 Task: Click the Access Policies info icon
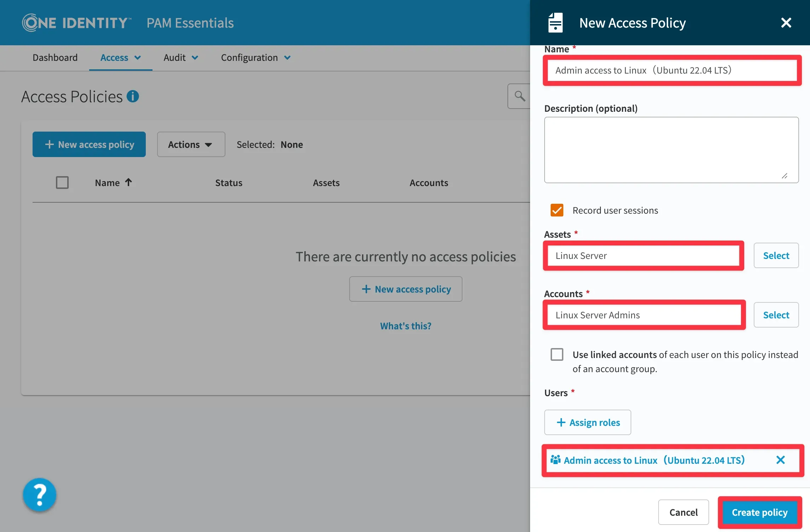point(133,96)
